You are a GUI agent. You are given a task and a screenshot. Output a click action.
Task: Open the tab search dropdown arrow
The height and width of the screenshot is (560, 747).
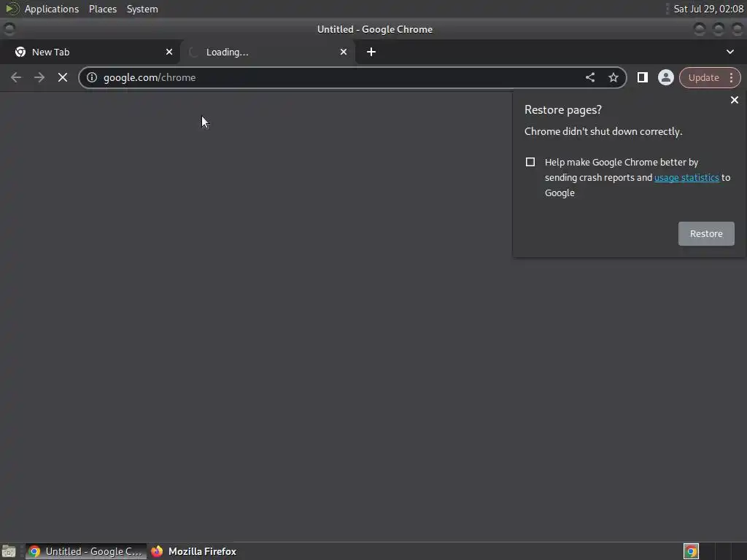tap(729, 52)
